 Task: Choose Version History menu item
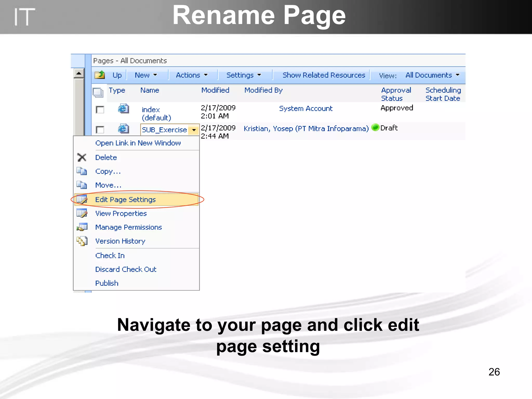120,241
